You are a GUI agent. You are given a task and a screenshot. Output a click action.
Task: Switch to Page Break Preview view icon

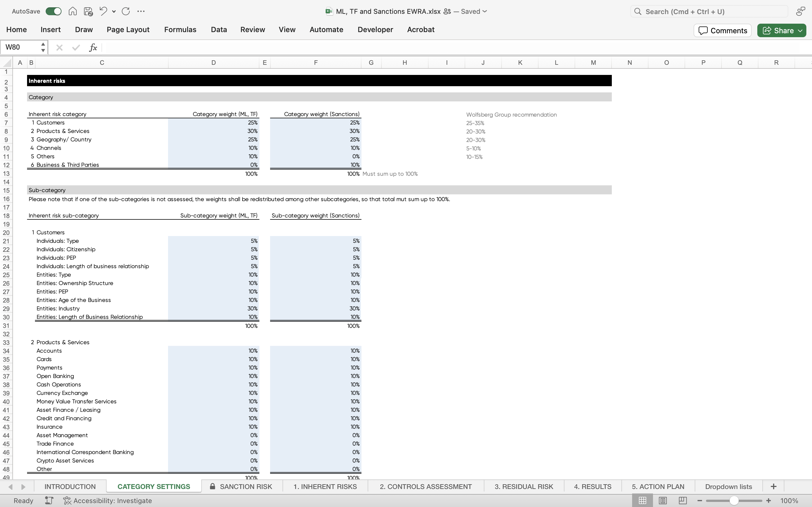click(683, 500)
